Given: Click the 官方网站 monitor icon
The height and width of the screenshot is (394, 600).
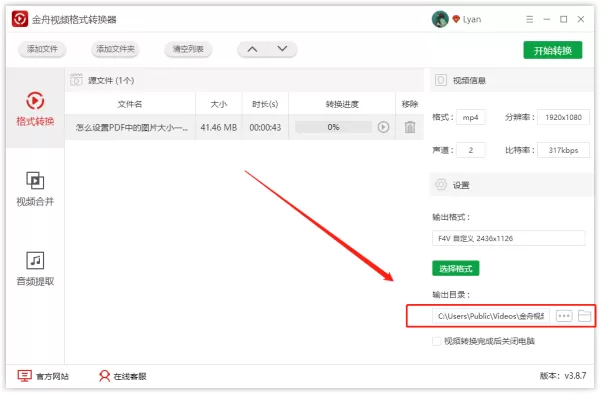Looking at the screenshot, I should point(24,376).
